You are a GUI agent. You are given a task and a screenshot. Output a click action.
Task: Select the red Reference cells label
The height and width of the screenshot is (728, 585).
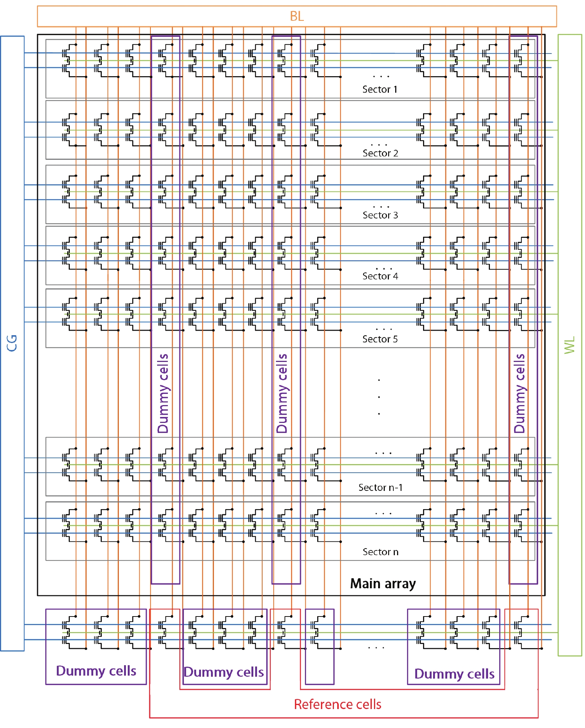click(x=338, y=704)
